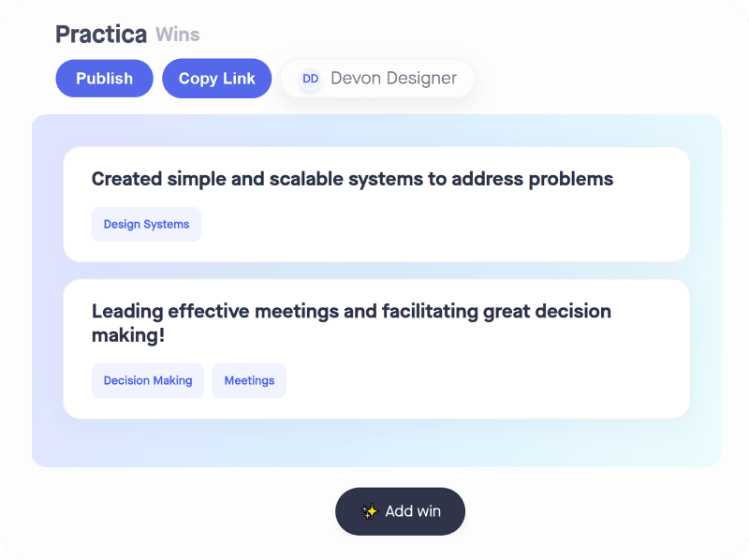749x560 pixels.
Task: Click the "making!" line of second win title
Action: 128,335
